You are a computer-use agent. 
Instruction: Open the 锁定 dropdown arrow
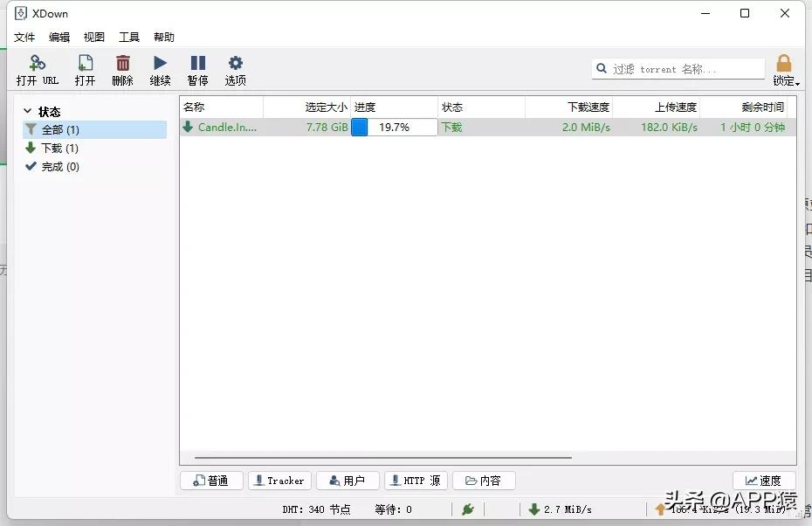tap(796, 82)
